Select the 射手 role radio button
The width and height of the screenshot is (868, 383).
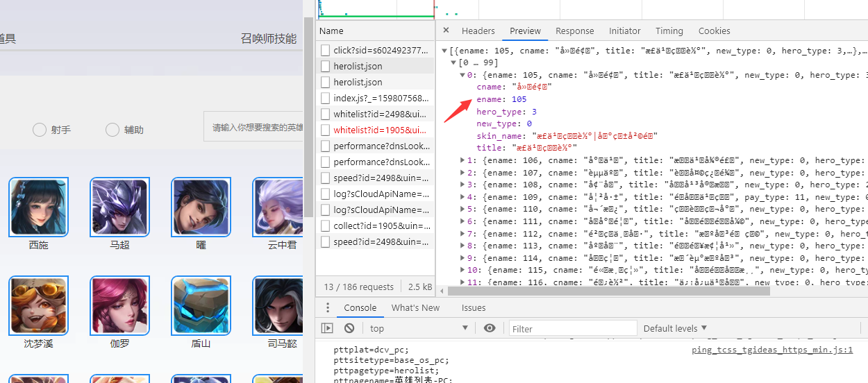40,130
